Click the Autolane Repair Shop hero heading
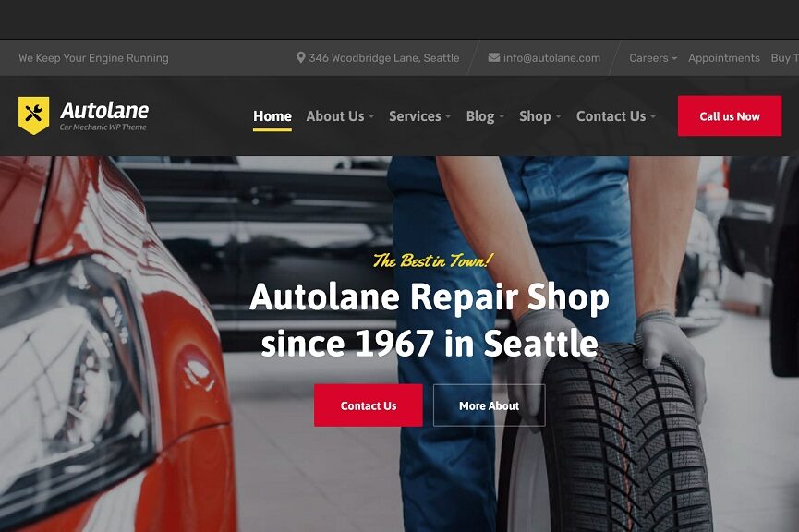The width and height of the screenshot is (799, 532). (429, 320)
